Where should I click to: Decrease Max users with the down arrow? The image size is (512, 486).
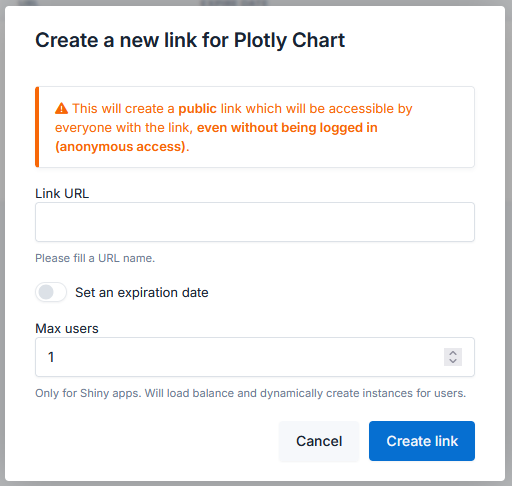(453, 361)
